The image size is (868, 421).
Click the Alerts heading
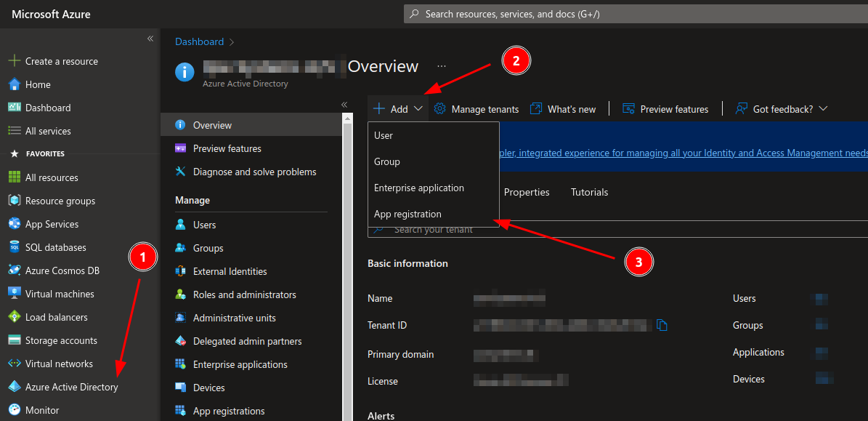point(381,416)
